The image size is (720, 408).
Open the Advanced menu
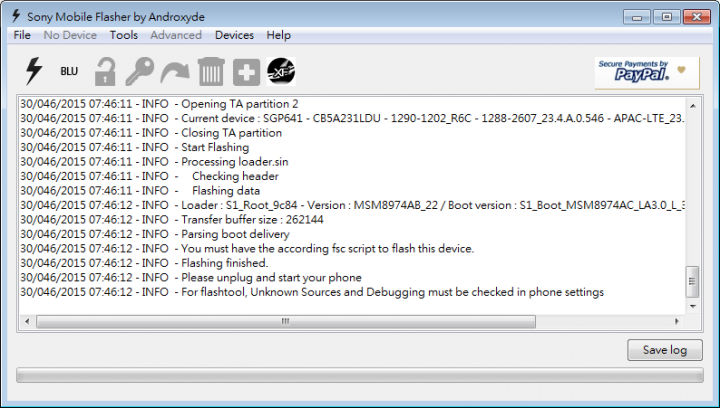[176, 35]
